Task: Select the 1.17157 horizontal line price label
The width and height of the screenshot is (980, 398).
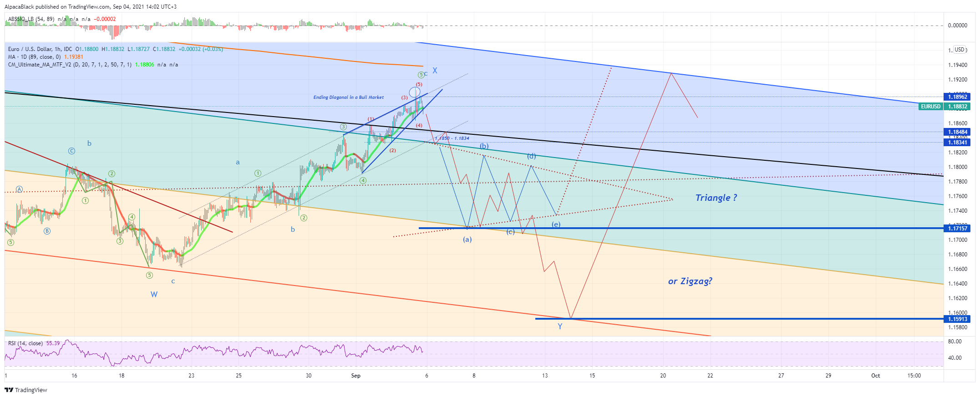Action: click(x=957, y=228)
